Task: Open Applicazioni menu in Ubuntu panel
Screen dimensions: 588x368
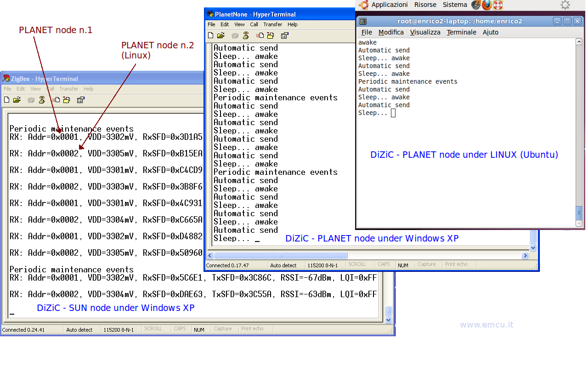Action: [x=390, y=5]
